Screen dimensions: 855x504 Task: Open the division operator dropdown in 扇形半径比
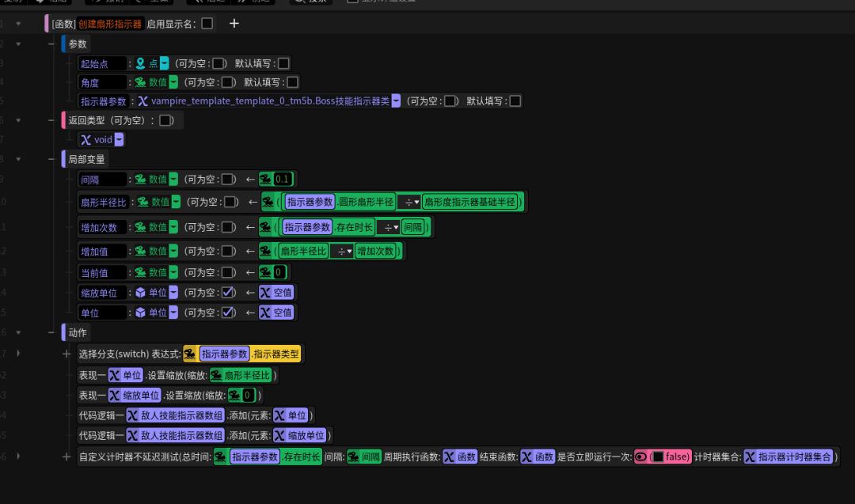tap(409, 202)
